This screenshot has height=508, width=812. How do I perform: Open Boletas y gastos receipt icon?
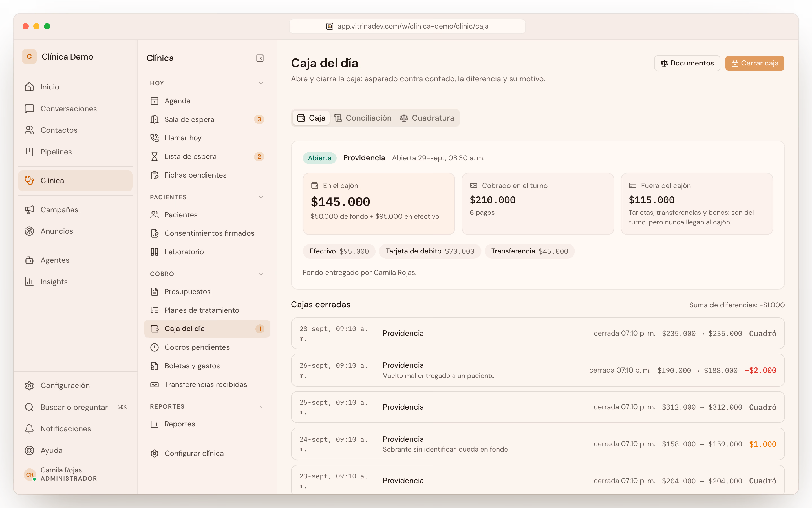(x=154, y=366)
